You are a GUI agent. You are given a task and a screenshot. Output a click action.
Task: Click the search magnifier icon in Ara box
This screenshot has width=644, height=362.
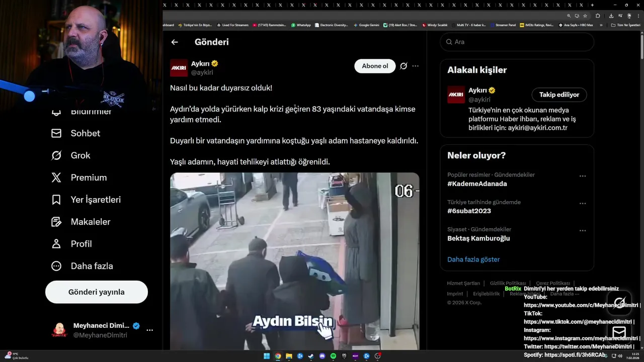click(449, 42)
